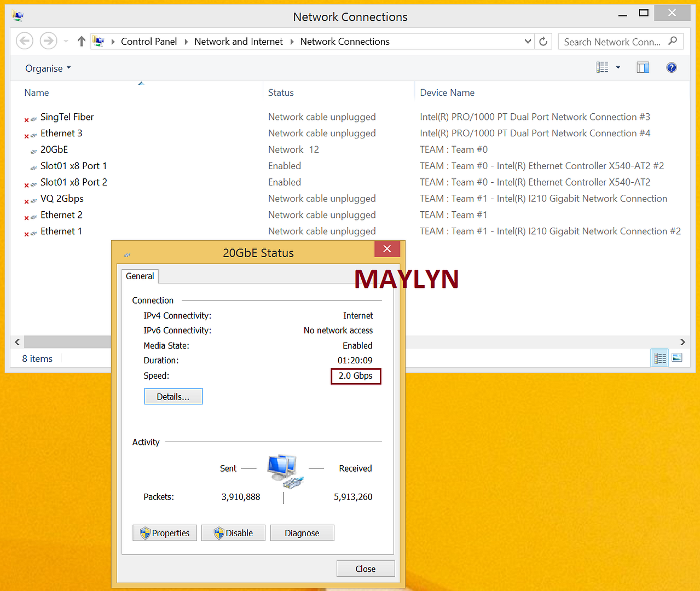Image resolution: width=700 pixels, height=591 pixels.
Task: Select the Ethernet 2 adapter icon
Action: pos(31,217)
